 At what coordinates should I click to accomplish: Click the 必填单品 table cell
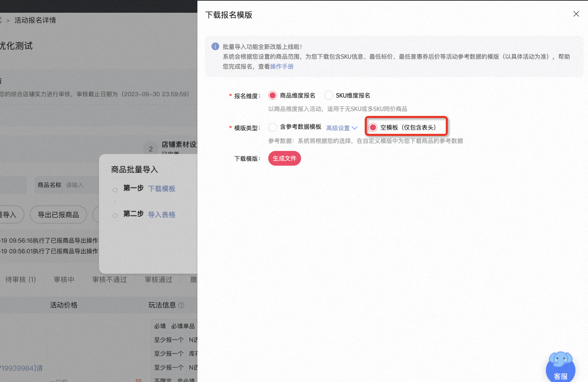(x=183, y=326)
